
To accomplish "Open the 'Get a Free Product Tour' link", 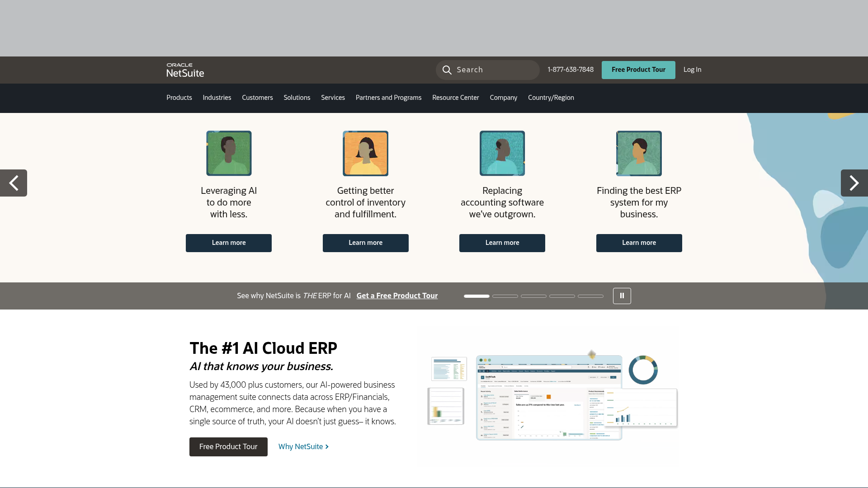I will pyautogui.click(x=397, y=296).
